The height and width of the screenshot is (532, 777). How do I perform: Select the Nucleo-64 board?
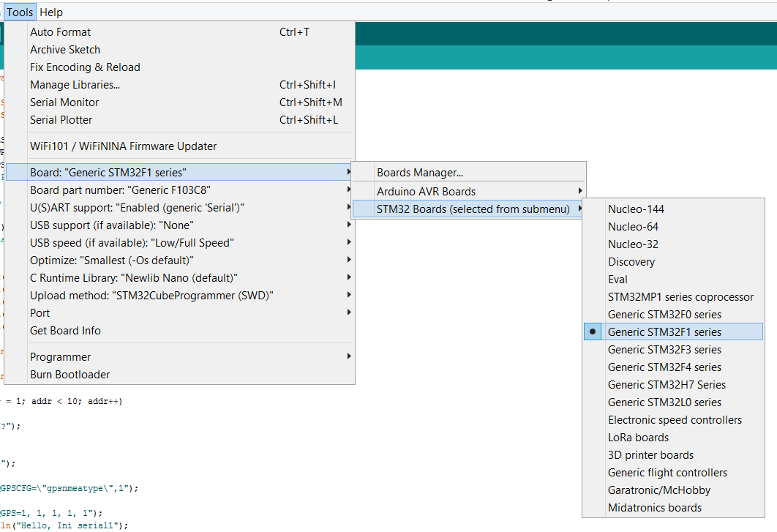[632, 226]
